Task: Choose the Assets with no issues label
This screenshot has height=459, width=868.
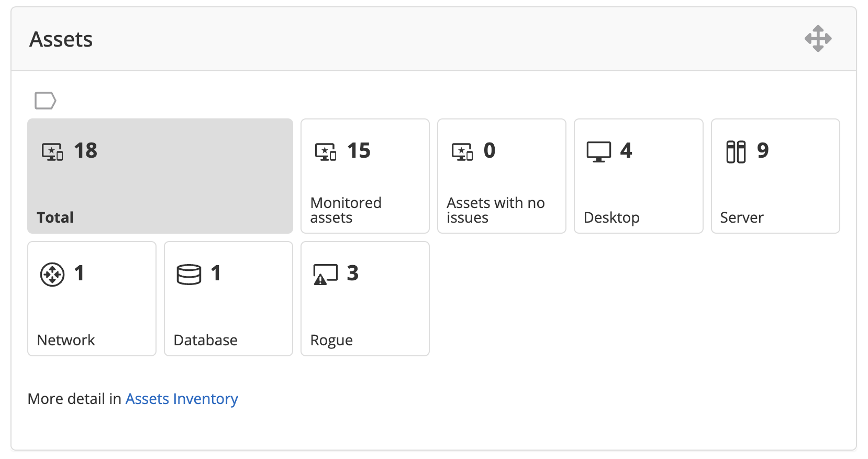Action: click(x=495, y=210)
